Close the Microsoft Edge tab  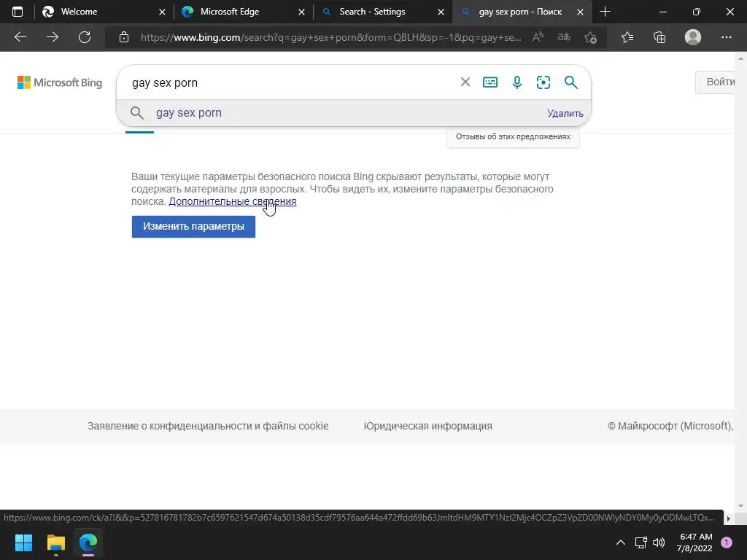(301, 12)
